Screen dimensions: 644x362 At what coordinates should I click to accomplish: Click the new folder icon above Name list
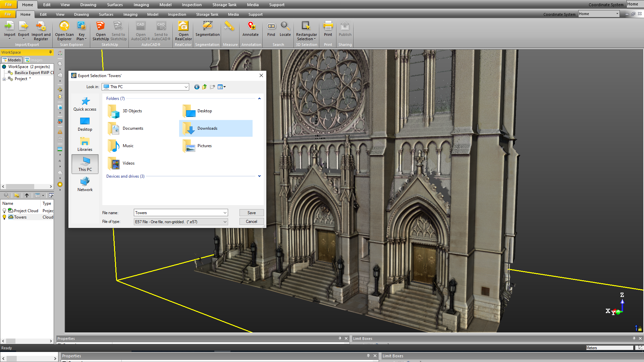coord(17,195)
